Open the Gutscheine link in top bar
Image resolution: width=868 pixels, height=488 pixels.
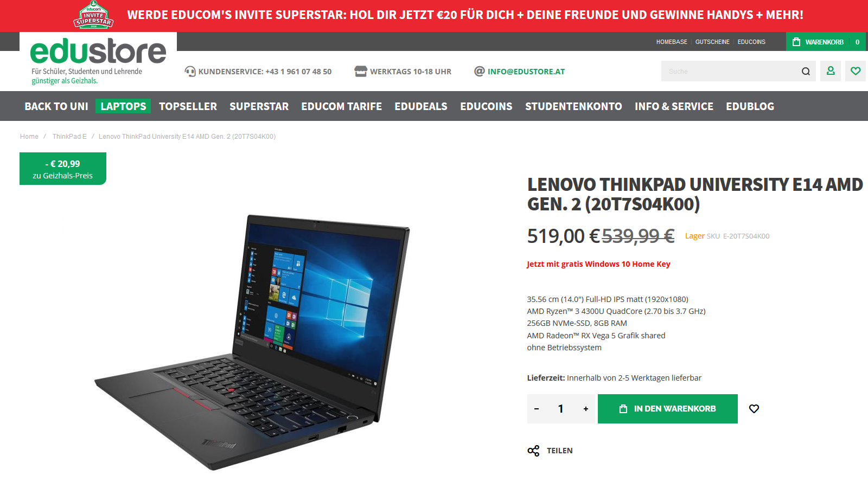pos(712,42)
